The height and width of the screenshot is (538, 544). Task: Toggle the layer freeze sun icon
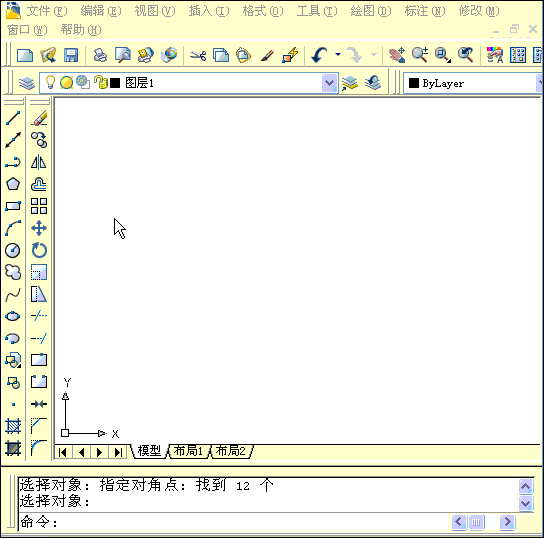click(x=66, y=83)
